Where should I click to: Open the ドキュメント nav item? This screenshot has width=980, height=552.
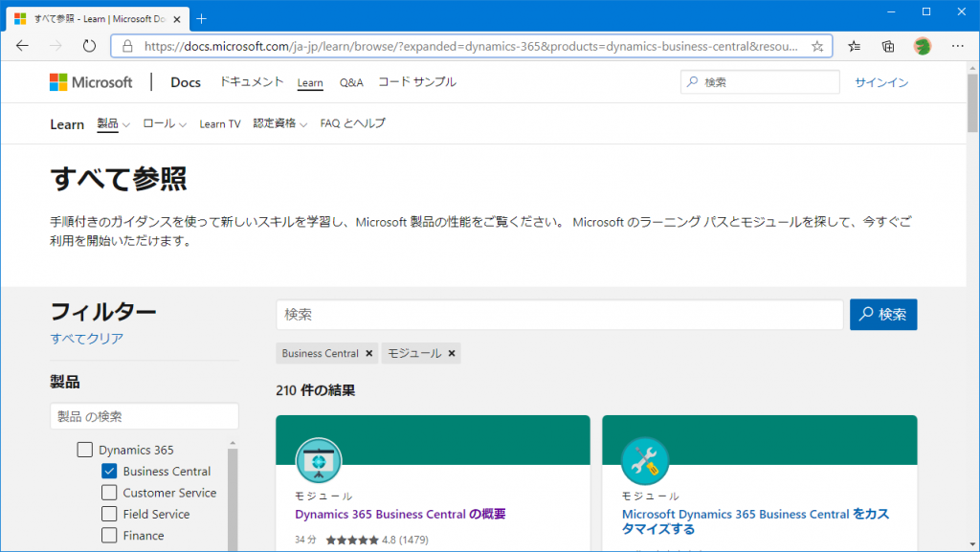point(252,82)
